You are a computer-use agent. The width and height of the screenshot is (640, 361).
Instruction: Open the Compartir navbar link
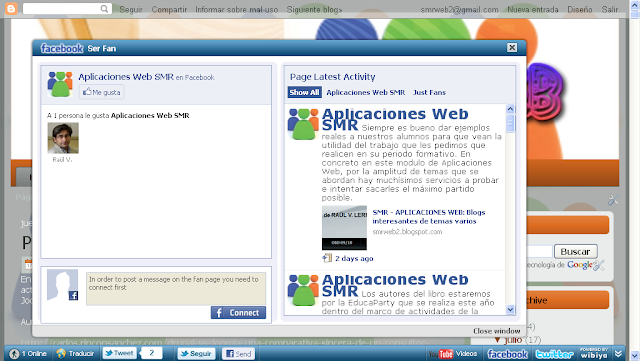point(169,9)
